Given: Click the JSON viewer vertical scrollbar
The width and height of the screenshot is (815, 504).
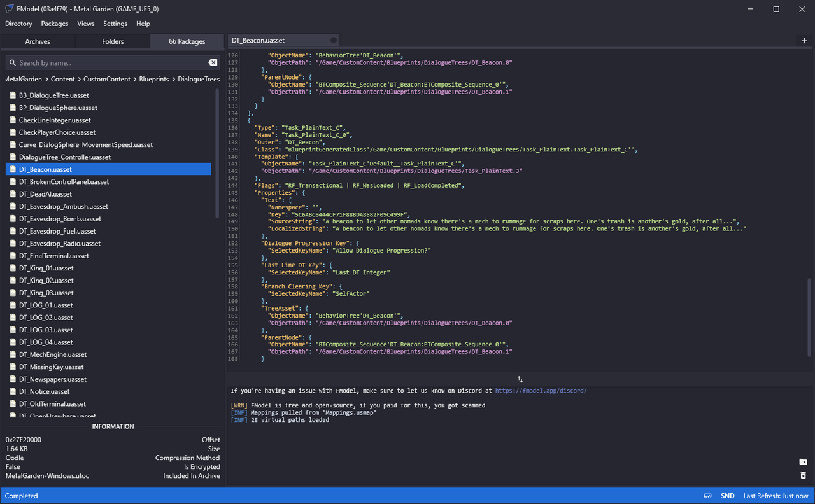Looking at the screenshot, I should pos(810,317).
